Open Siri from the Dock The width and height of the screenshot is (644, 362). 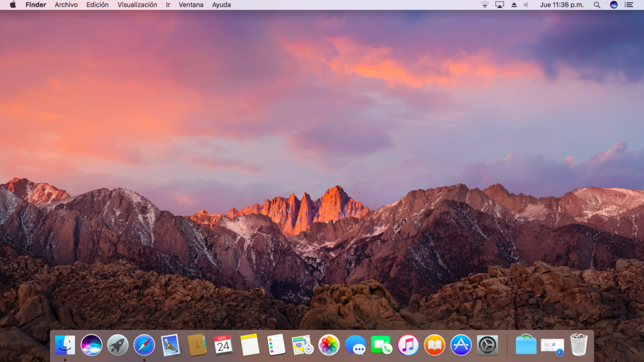pyautogui.click(x=91, y=345)
